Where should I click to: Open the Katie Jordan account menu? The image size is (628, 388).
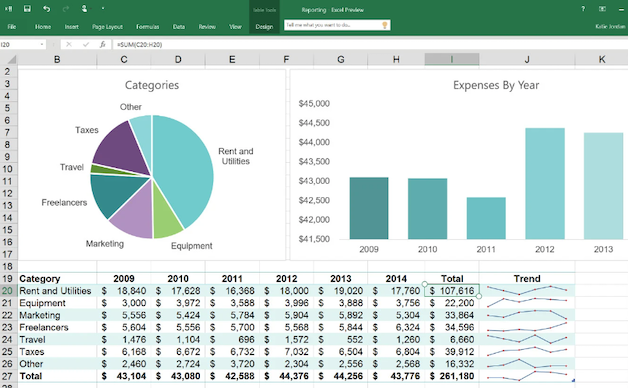tap(611, 26)
